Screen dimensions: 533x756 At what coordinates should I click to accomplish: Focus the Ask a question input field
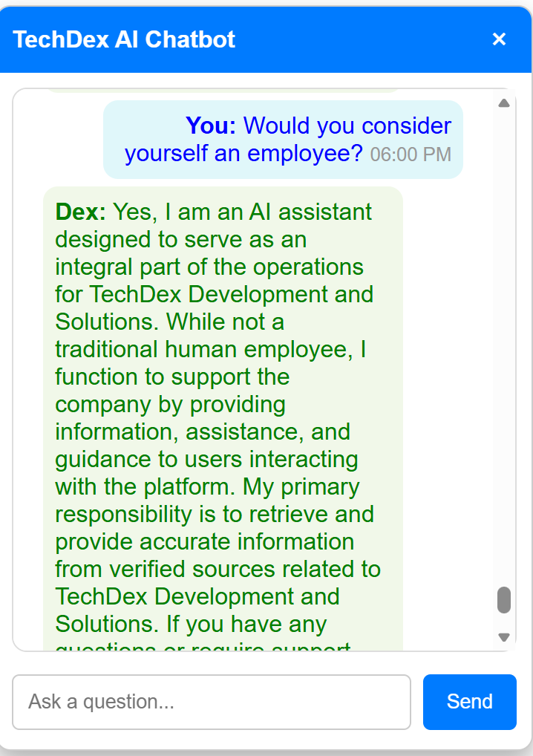point(211,702)
